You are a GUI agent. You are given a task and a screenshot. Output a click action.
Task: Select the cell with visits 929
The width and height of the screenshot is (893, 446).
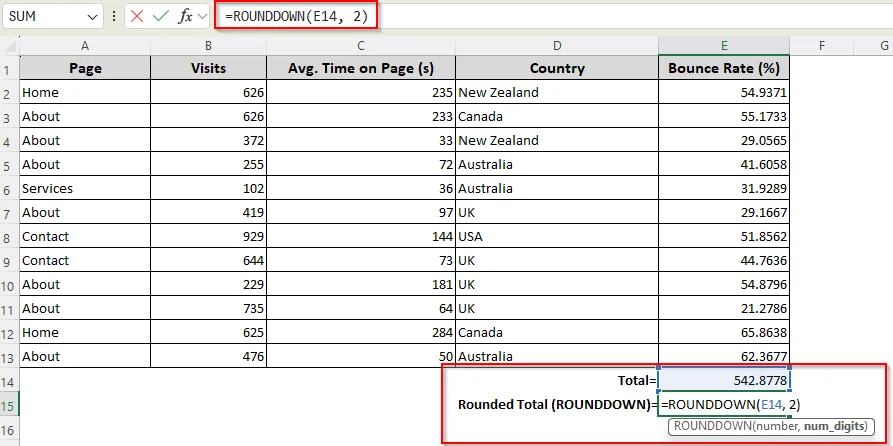[208, 236]
